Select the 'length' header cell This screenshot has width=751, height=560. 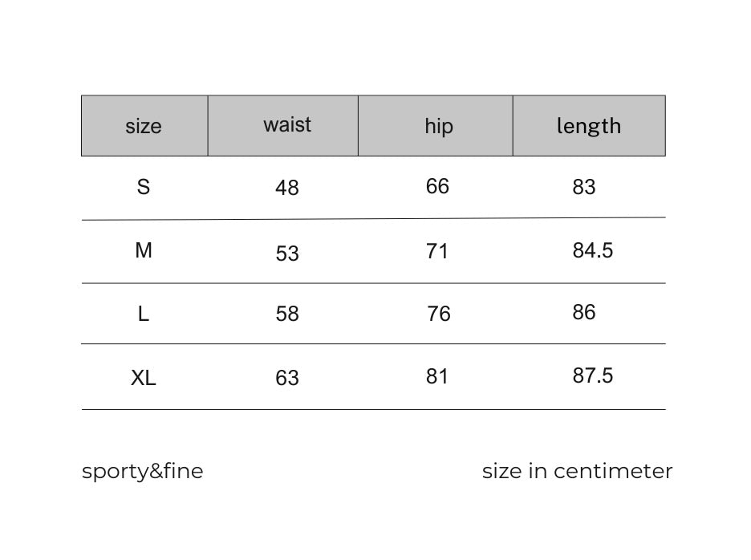pos(588,126)
